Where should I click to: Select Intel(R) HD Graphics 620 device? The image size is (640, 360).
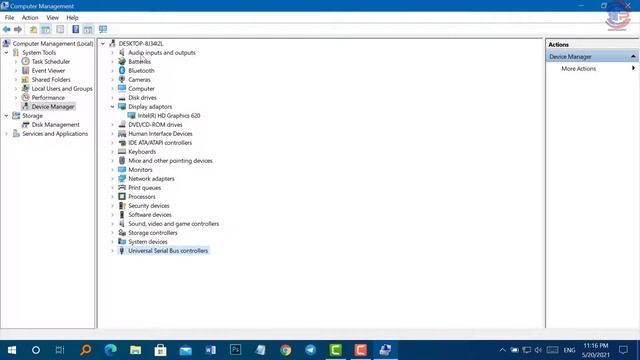tap(169, 116)
